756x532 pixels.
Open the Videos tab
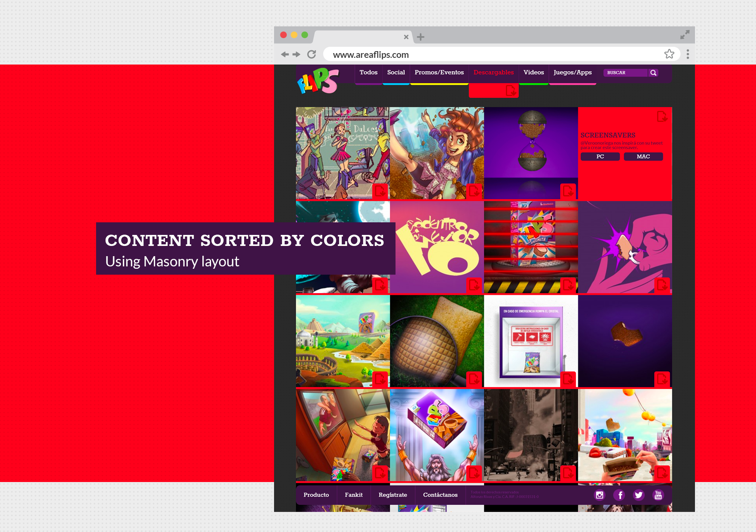click(x=534, y=73)
